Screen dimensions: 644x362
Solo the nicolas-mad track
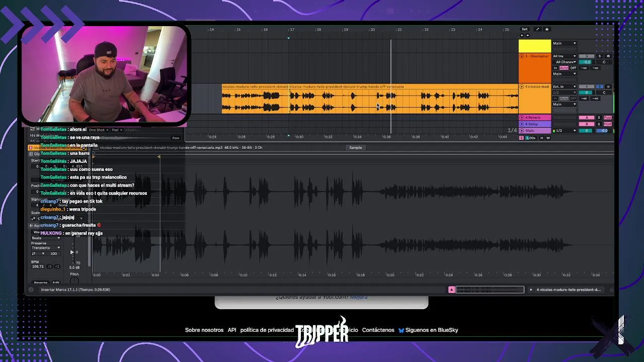pos(600,86)
